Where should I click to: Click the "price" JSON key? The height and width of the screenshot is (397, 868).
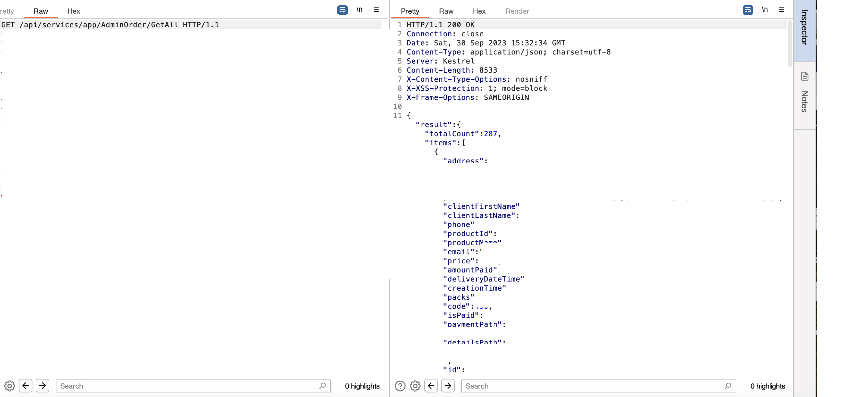click(x=458, y=261)
